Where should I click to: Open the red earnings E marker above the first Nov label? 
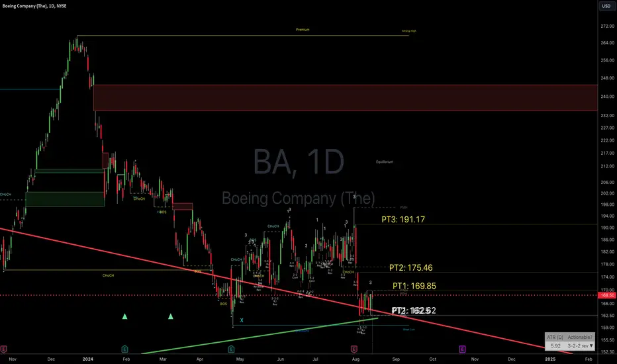click(3, 349)
